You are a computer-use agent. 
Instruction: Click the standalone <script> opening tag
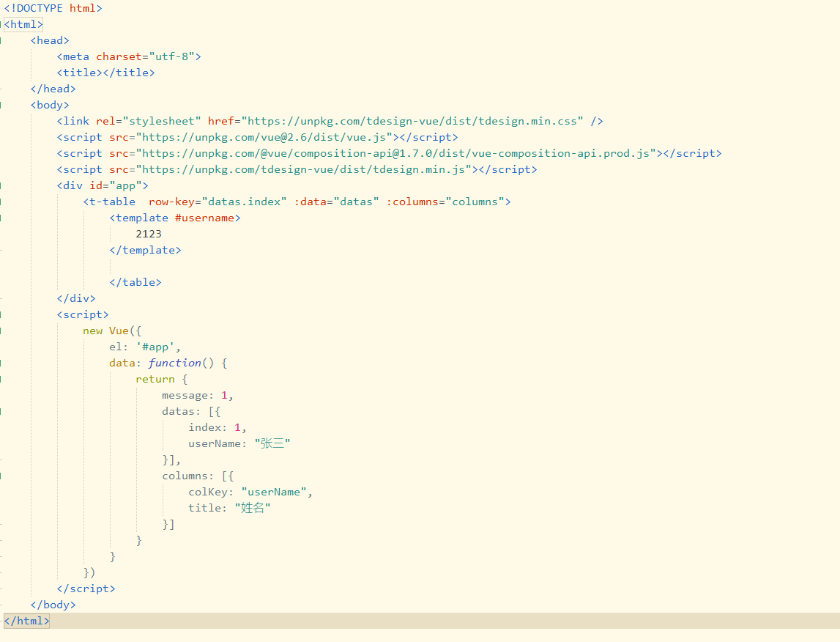pyautogui.click(x=83, y=314)
